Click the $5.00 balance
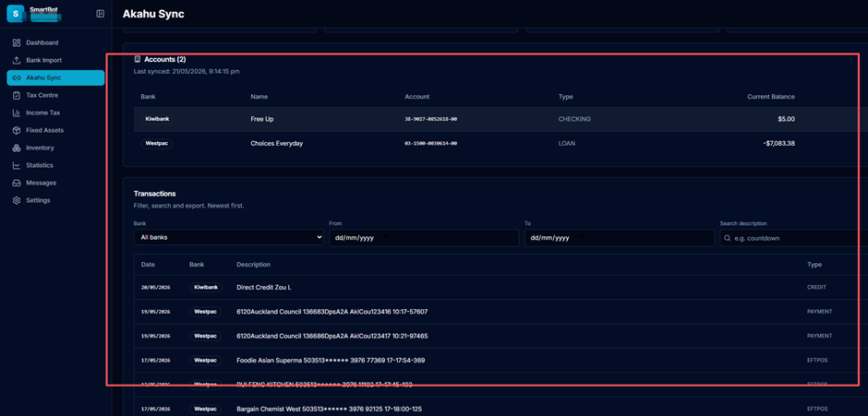This screenshot has width=868, height=416. point(786,119)
